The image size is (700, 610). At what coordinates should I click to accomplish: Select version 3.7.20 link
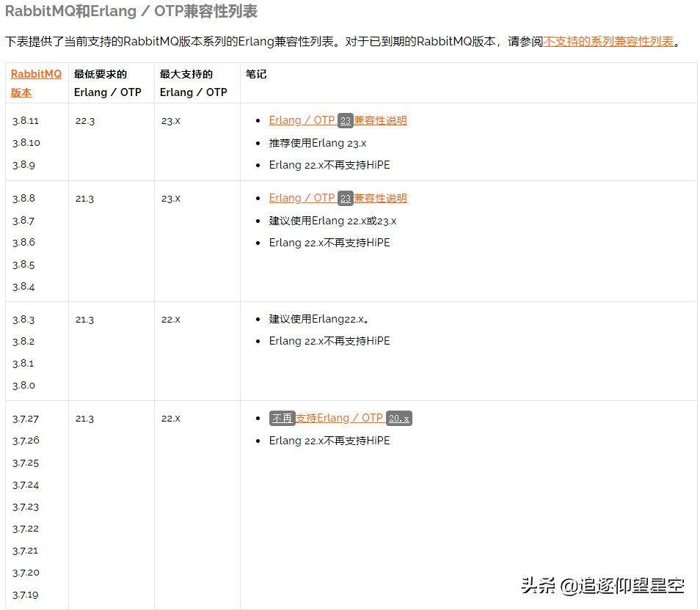[x=25, y=572]
